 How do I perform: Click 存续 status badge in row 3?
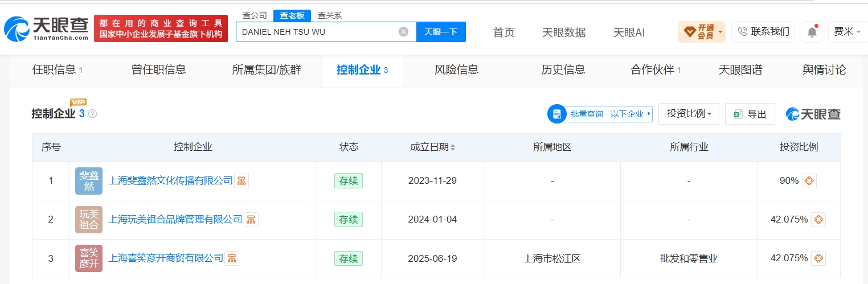coord(349,258)
